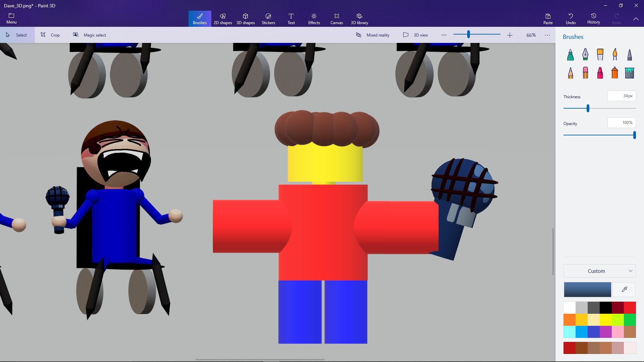Select the crying character's face

point(116,154)
